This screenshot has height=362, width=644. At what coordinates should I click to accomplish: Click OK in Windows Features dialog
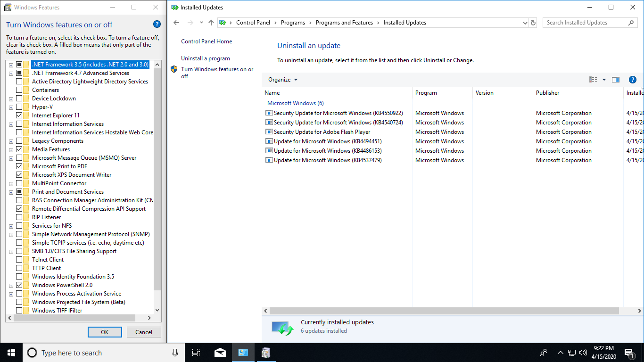105,332
